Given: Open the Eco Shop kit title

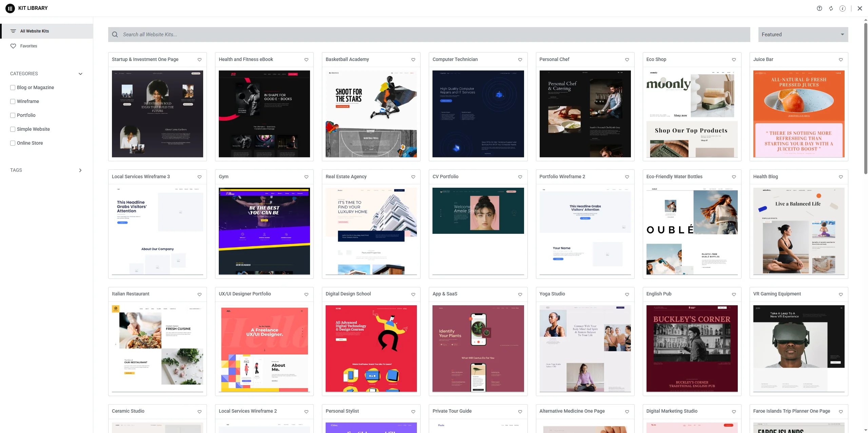Looking at the screenshot, I should (x=656, y=59).
